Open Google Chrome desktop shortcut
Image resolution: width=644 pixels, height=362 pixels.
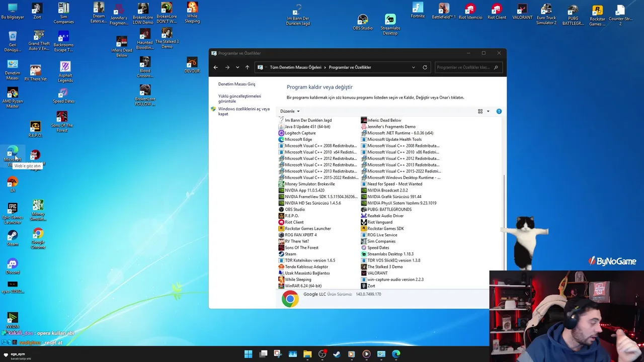pyautogui.click(x=38, y=239)
